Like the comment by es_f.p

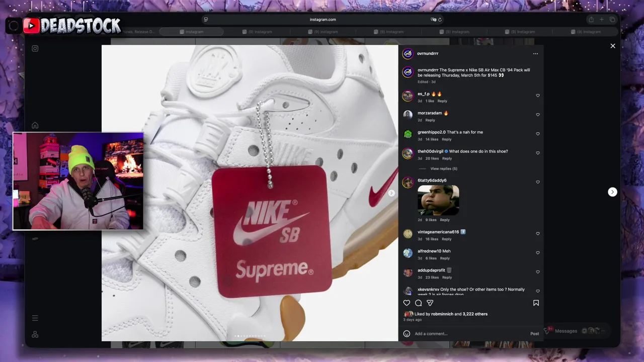point(537,96)
